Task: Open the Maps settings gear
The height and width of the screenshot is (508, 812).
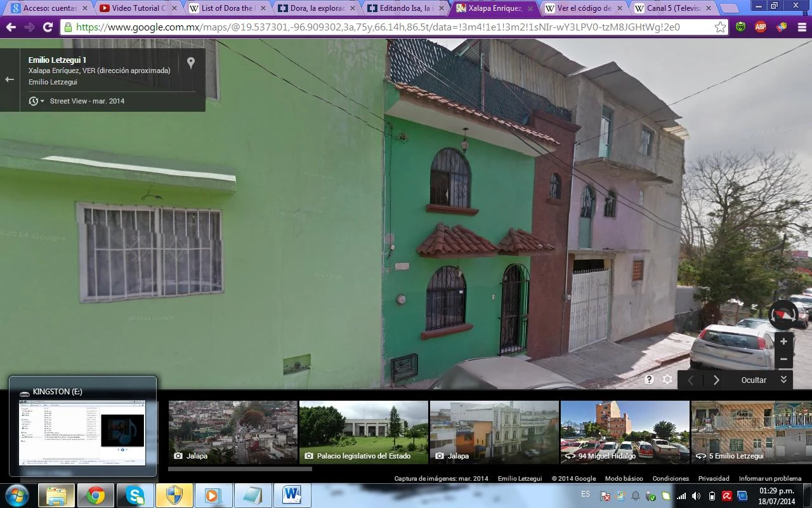Action: 667,380
